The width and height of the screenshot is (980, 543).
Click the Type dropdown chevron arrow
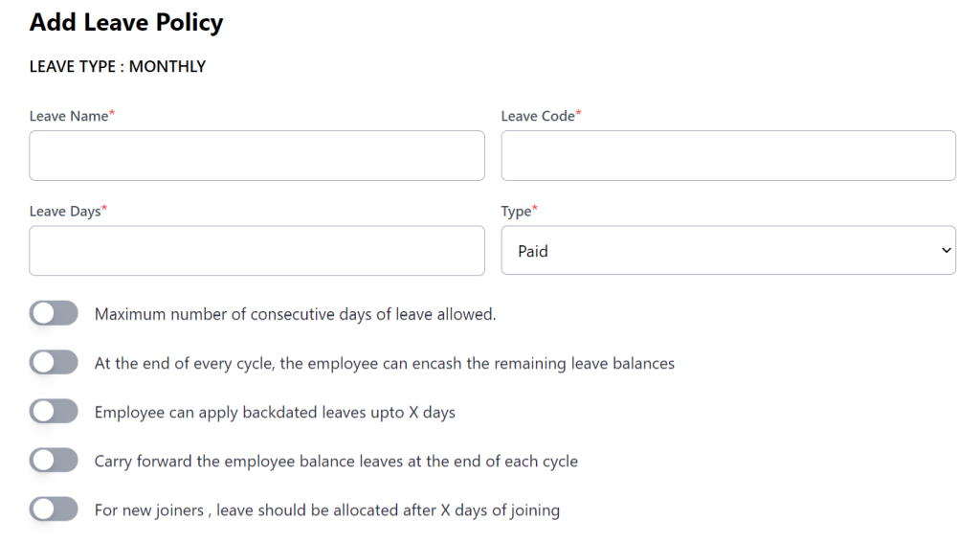947,251
